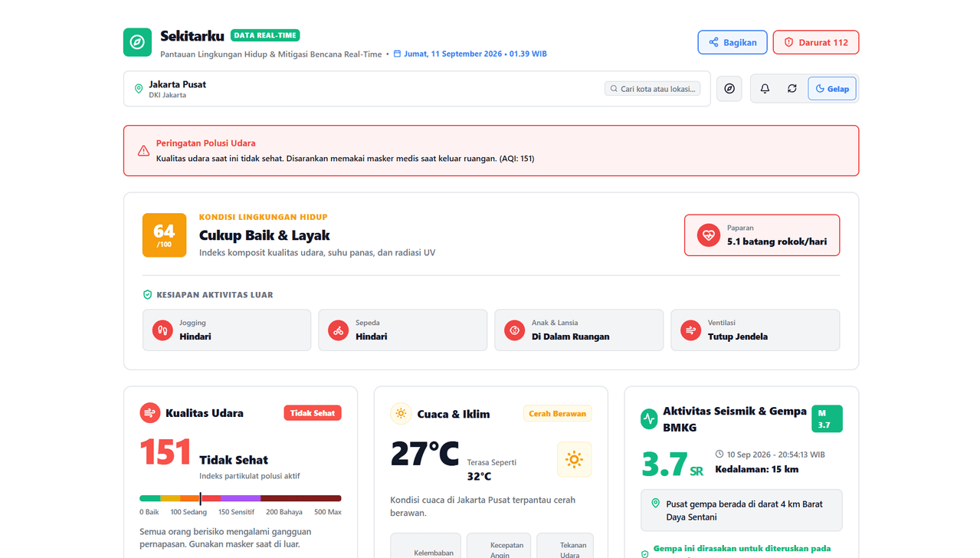Click the heart icon in Paparan card
The width and height of the screenshot is (980, 558).
(708, 235)
